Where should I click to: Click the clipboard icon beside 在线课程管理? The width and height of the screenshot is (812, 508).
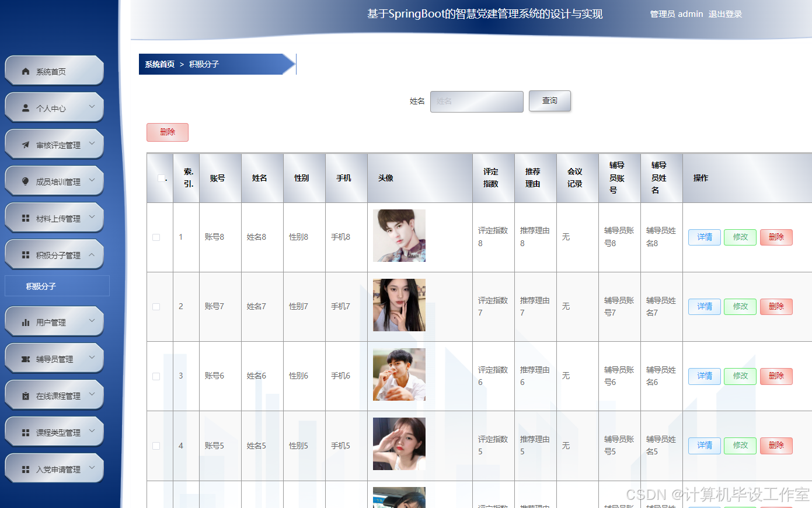[x=26, y=396]
